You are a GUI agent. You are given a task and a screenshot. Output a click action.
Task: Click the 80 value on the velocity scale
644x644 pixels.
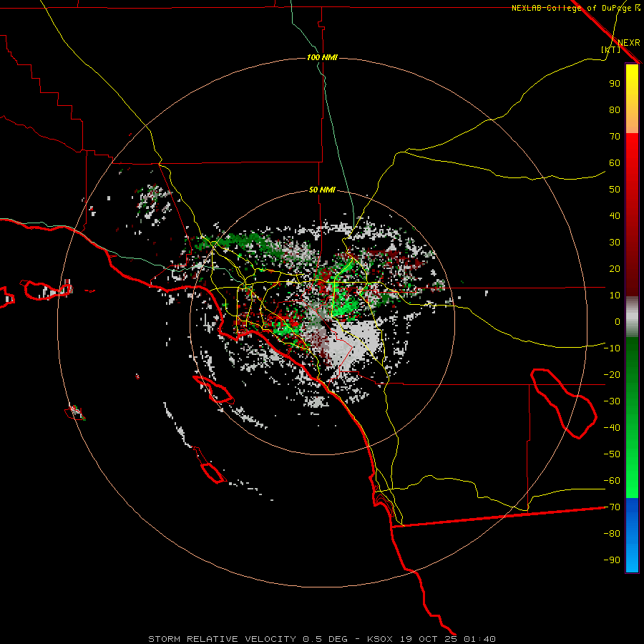(615, 109)
